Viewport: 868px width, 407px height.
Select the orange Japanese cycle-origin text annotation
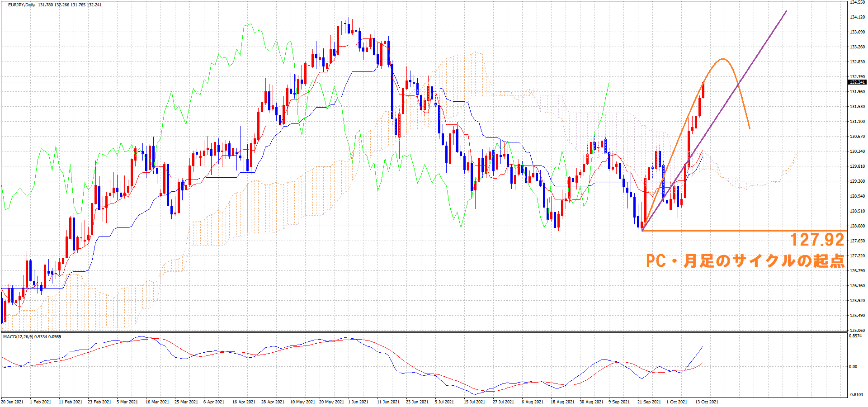[x=745, y=261]
